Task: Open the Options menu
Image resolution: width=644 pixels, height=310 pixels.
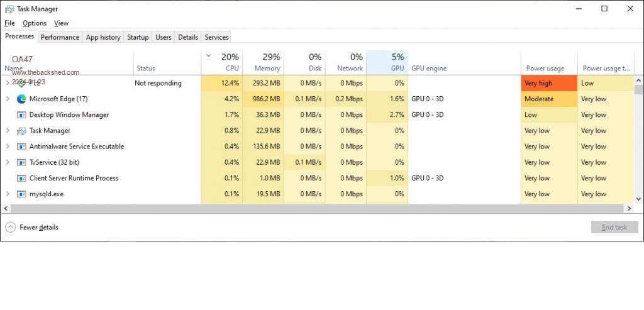Action: 35,23
